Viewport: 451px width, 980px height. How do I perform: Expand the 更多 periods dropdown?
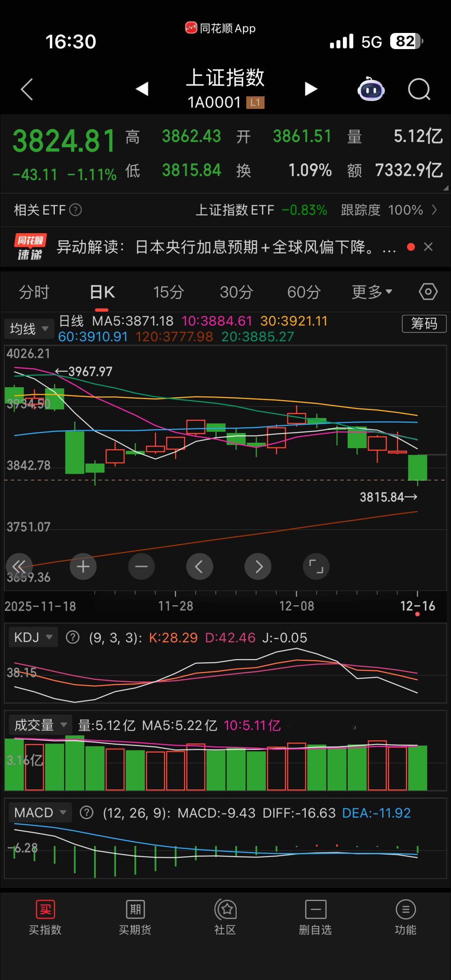pyautogui.click(x=372, y=292)
